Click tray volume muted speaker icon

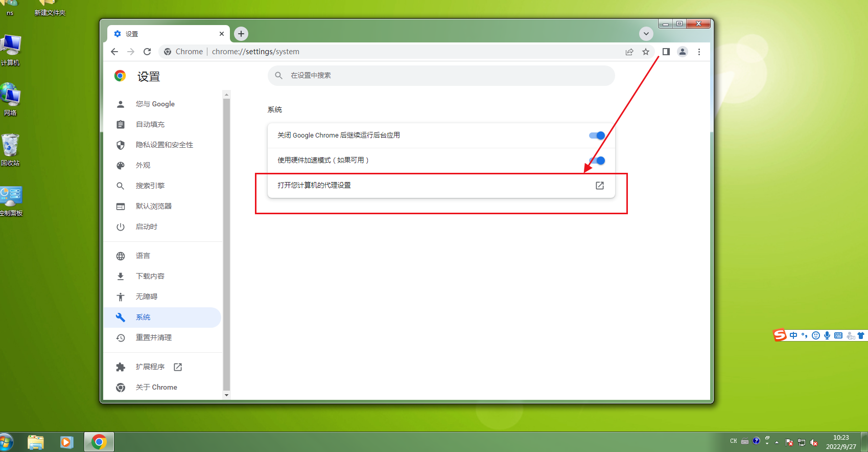(814, 442)
